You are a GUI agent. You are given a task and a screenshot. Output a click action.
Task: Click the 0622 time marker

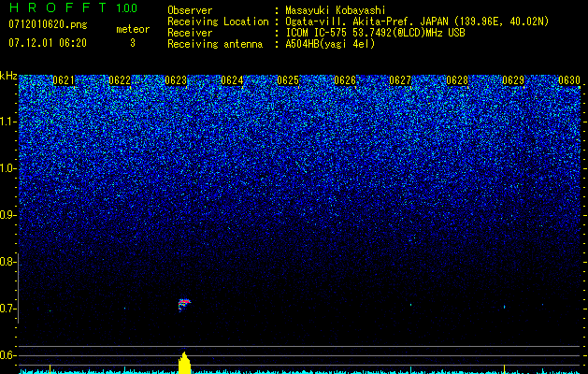coord(120,80)
